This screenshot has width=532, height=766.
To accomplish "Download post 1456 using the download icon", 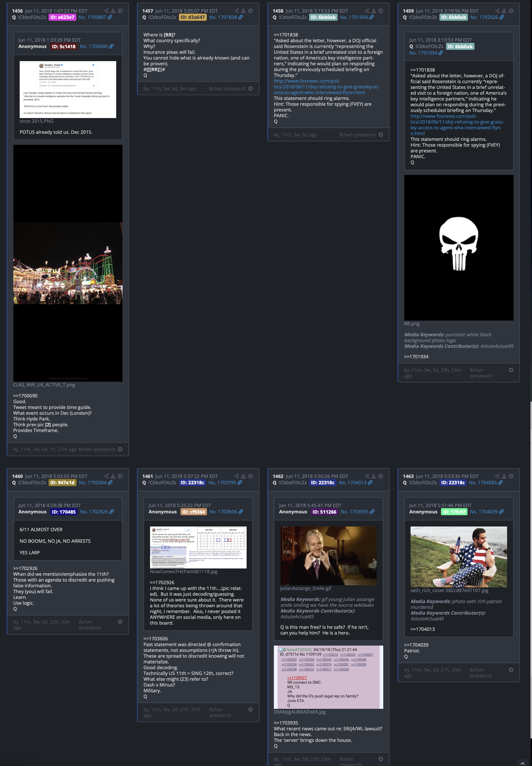I will tap(113, 11).
